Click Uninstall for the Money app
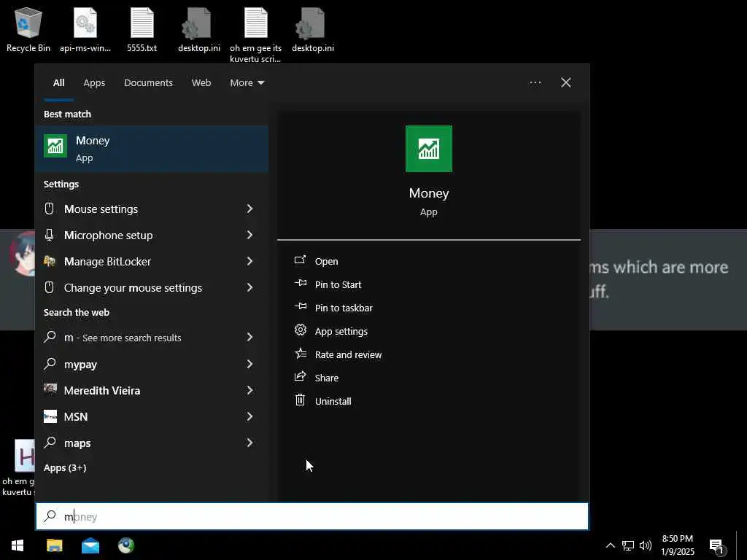The height and width of the screenshot is (560, 747). (333, 402)
